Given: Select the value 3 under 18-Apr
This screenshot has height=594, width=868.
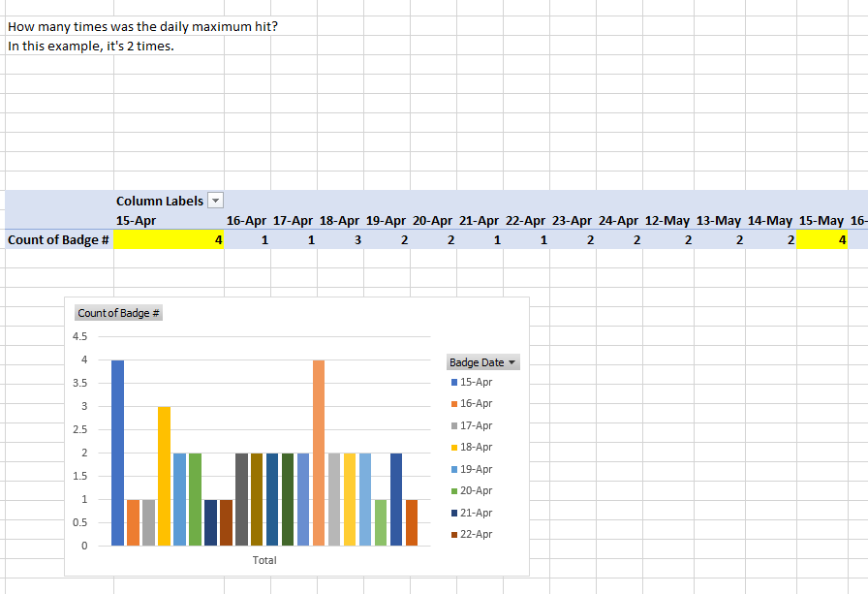Looking at the screenshot, I should [340, 239].
